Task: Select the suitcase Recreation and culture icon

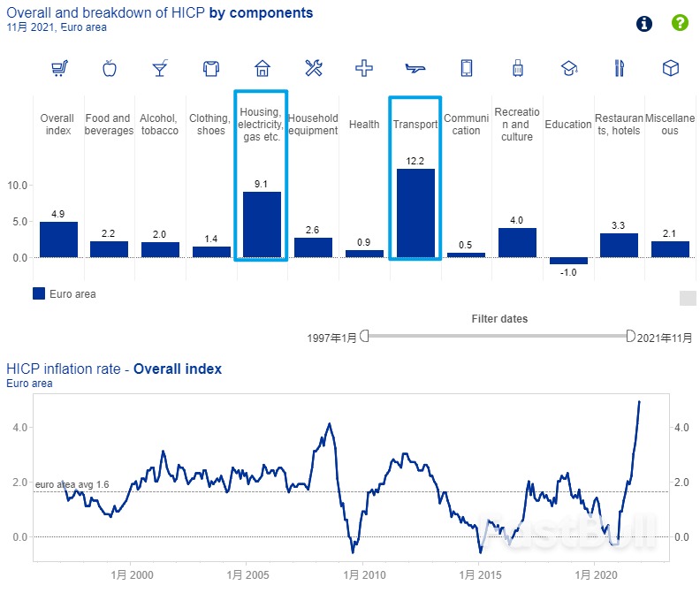Action: pos(517,68)
